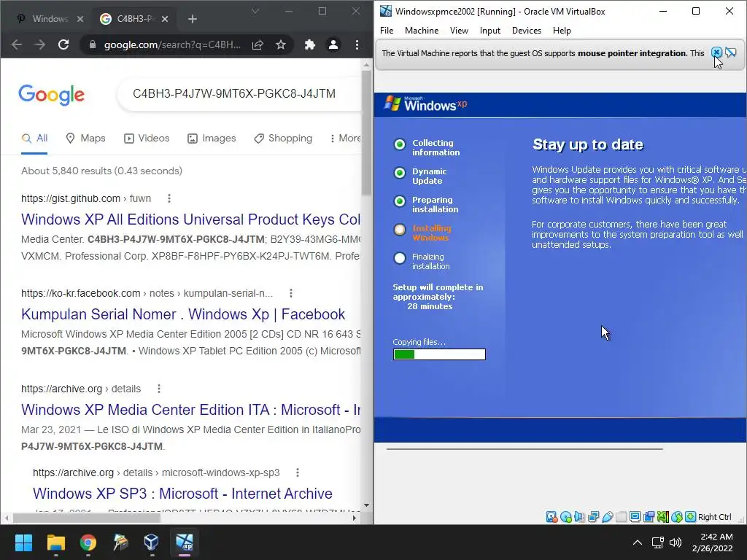Image resolution: width=747 pixels, height=560 pixels.
Task: Open options dots for microsoft-windows-xp-sp3 result
Action: tap(298, 472)
